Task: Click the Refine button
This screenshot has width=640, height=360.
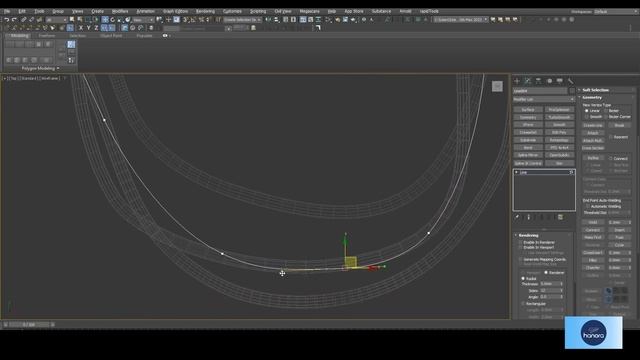Action: (x=593, y=158)
